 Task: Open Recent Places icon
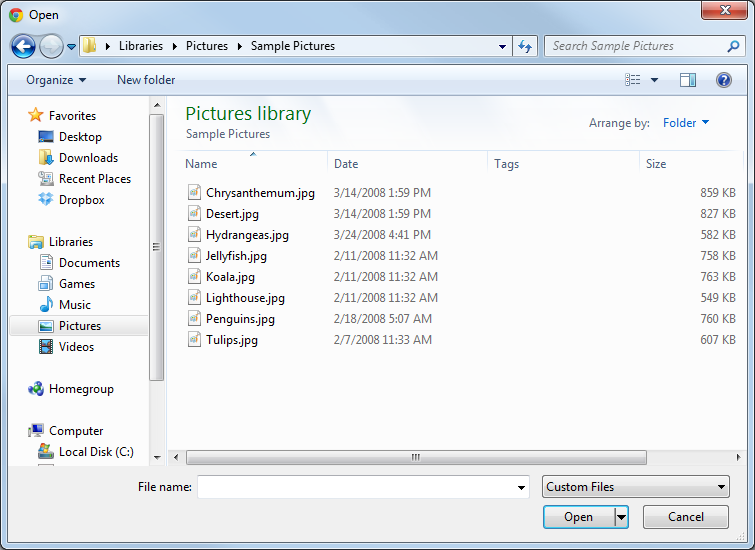pos(46,179)
